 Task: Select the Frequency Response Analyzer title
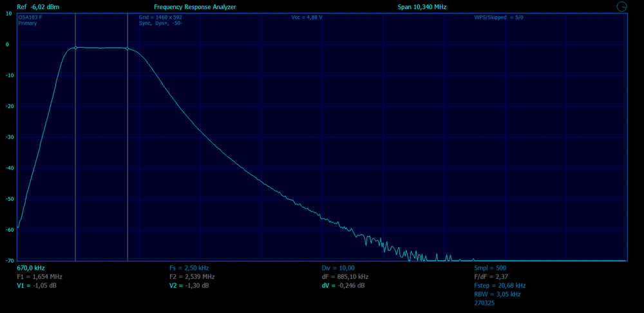194,6
